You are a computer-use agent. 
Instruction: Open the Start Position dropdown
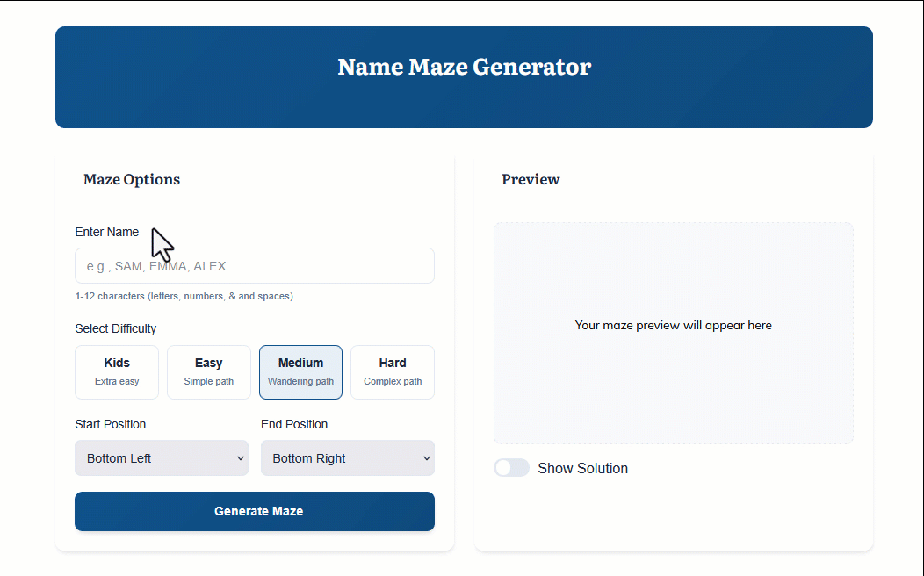[162, 458]
